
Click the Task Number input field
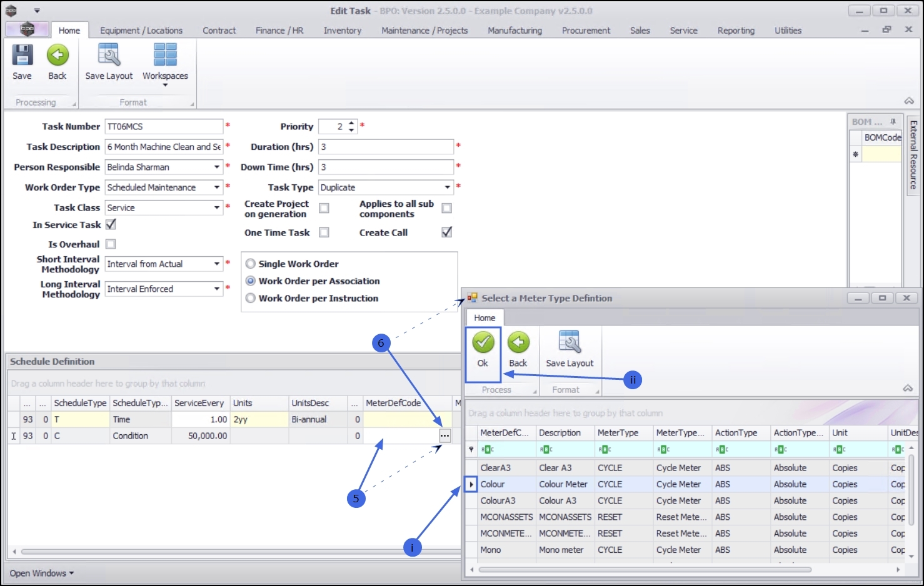tap(164, 126)
